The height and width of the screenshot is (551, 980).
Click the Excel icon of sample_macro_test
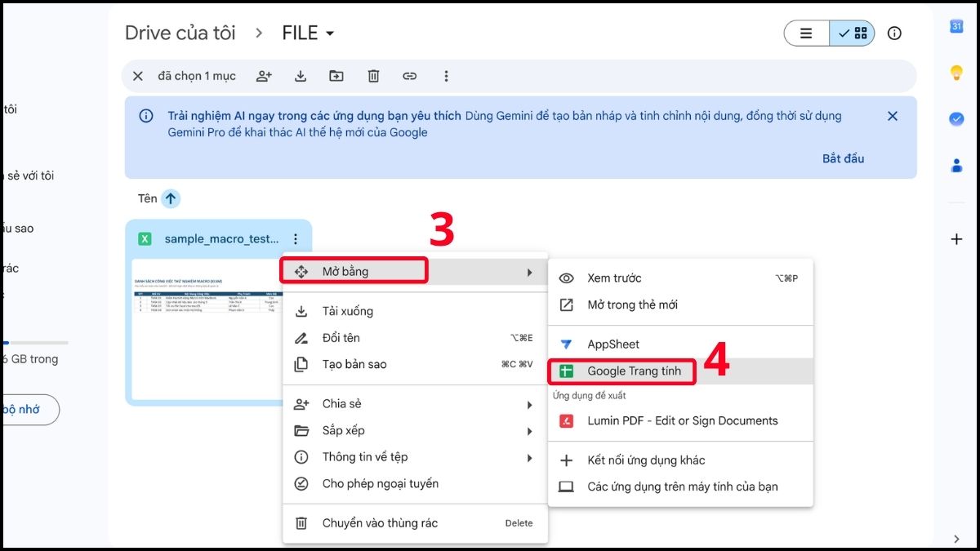pos(145,239)
